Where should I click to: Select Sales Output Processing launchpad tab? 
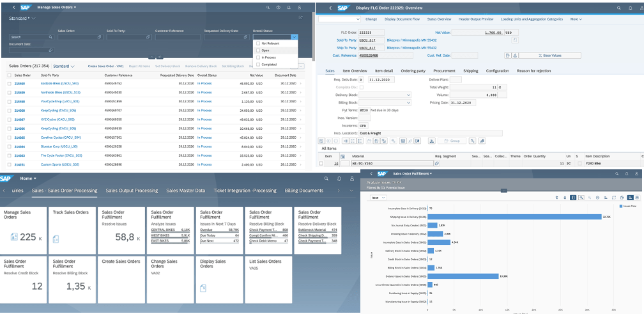tap(132, 191)
